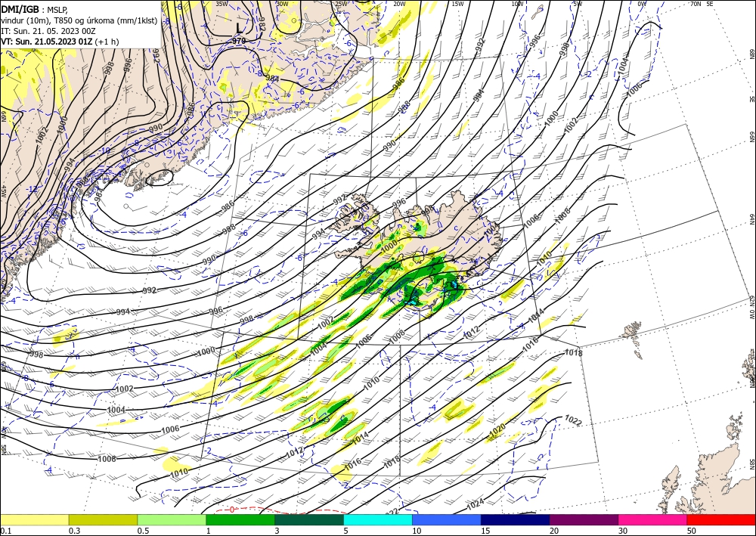This screenshot has height=536, width=756.
Task: Click the 979 pressure minimum label
Action: coord(239,41)
